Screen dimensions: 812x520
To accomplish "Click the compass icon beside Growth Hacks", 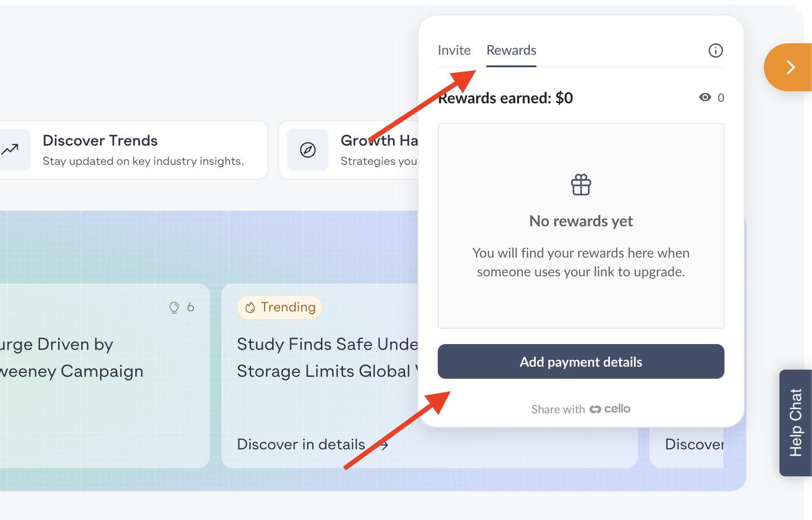I will coord(308,150).
